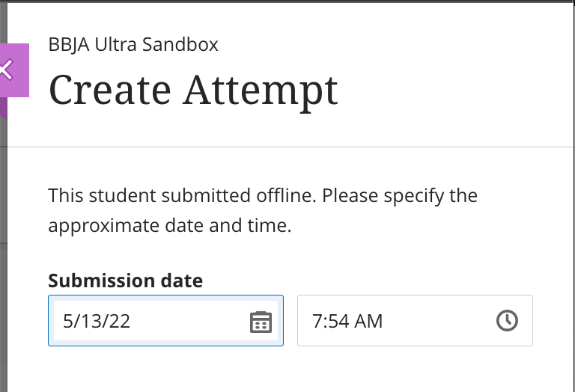The width and height of the screenshot is (575, 392).
Task: Click the divider line below the heading
Action: point(299,147)
